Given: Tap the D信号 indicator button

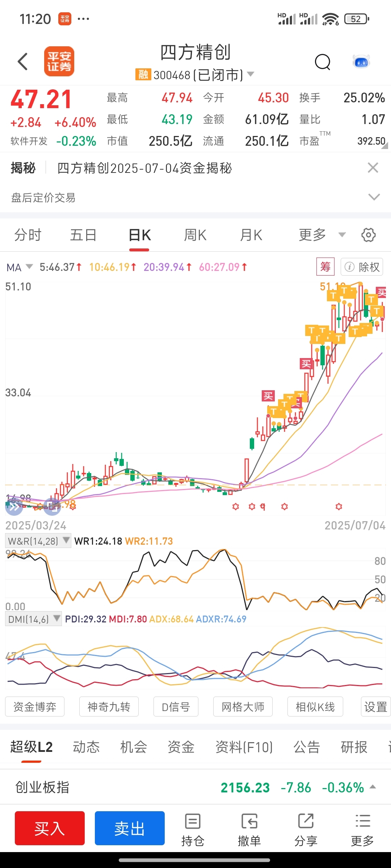Looking at the screenshot, I should 176,706.
